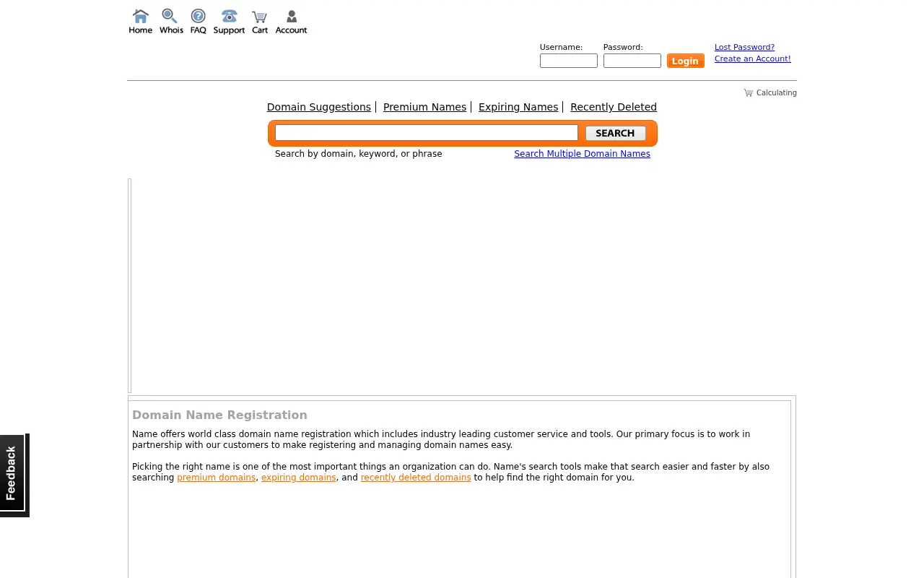Focus the Password field
Screen dimensions: 924x578
632,61
